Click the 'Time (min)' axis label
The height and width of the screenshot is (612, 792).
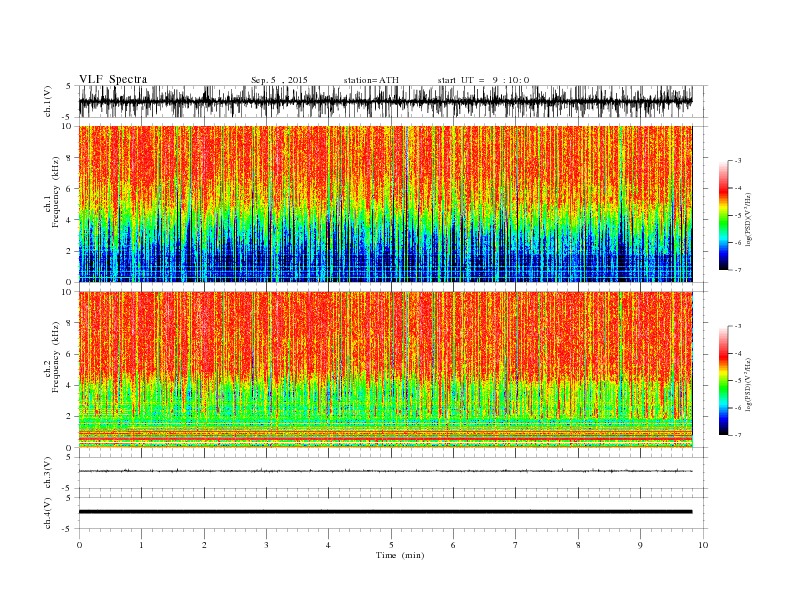[400, 555]
